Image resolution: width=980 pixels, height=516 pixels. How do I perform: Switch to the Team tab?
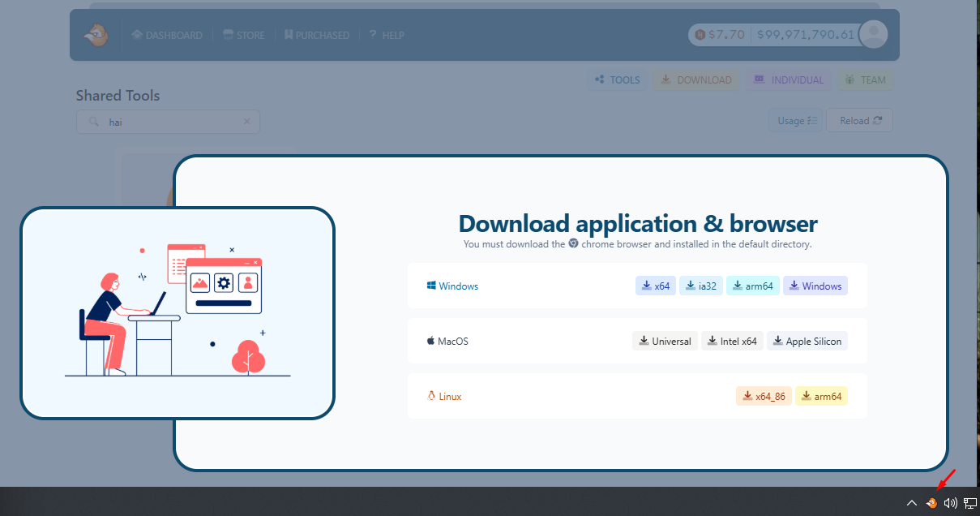[865, 80]
